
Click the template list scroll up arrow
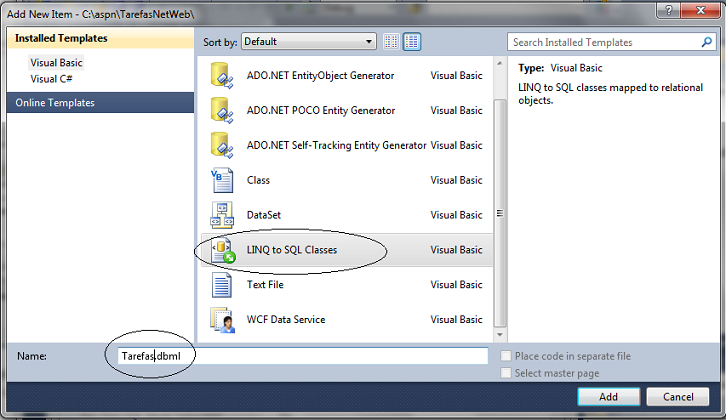click(x=500, y=63)
